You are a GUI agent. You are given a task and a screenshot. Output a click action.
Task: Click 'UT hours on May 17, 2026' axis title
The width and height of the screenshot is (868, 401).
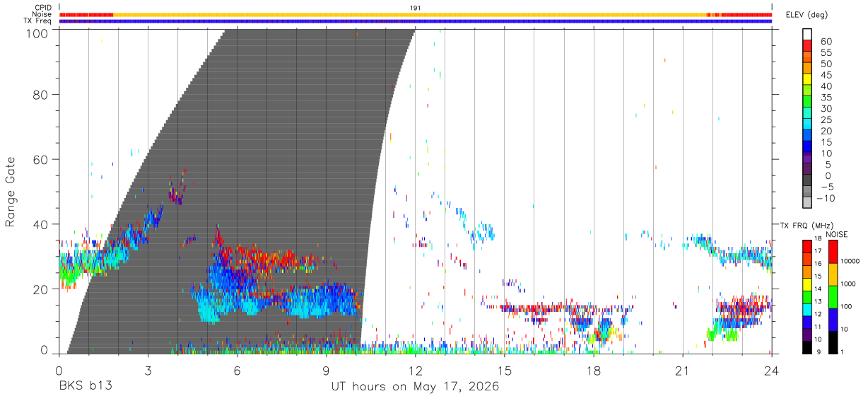coord(415,387)
